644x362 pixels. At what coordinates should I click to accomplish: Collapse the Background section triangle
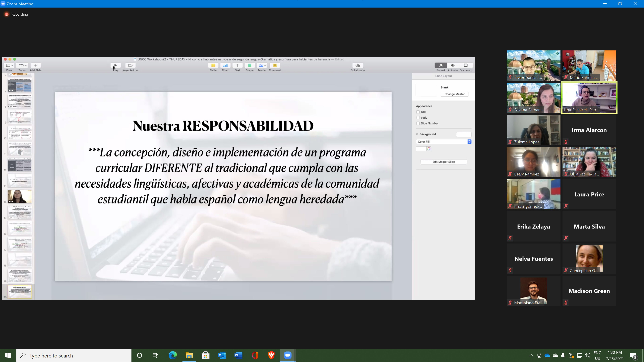[417, 134]
